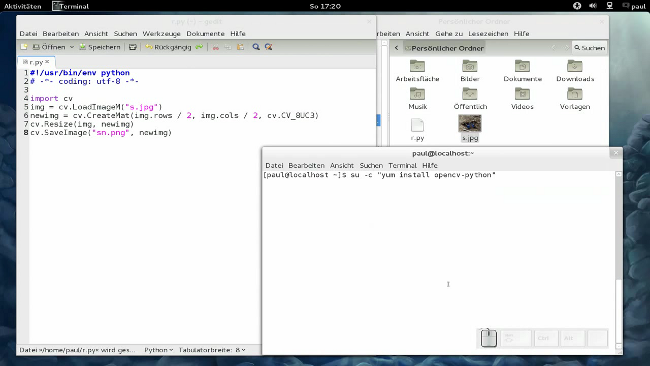650x366 pixels.
Task: Click the scissors cut icon
Action: [216, 47]
